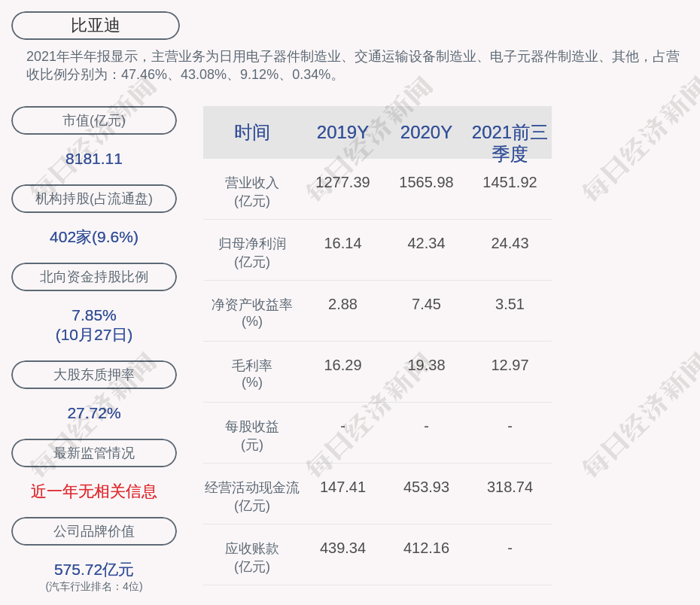Click the 时间 column header

(252, 132)
